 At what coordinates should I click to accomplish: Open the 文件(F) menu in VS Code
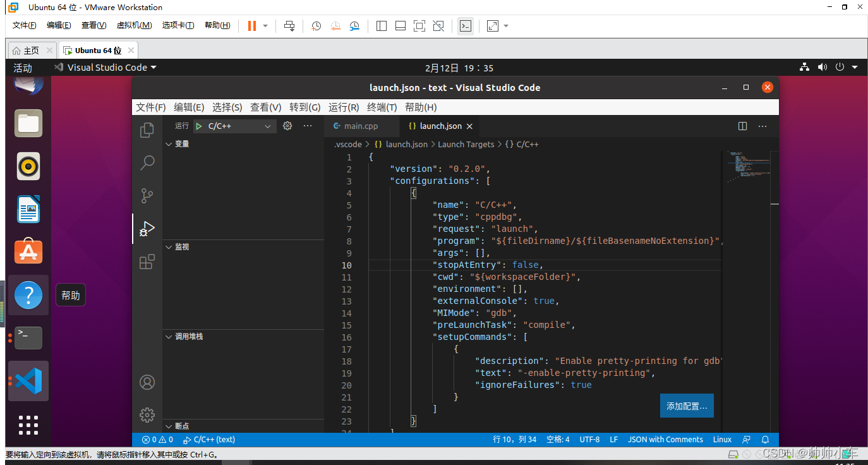[x=151, y=107]
